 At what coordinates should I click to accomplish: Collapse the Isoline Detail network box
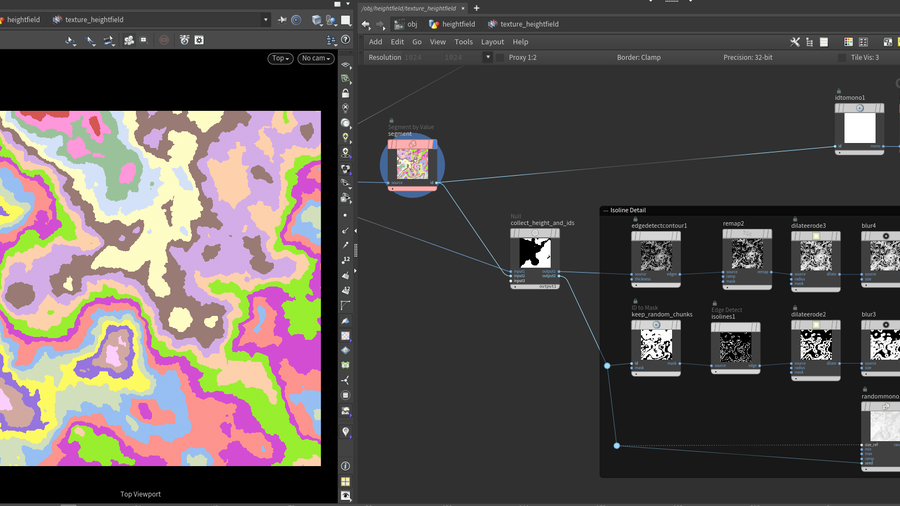(x=605, y=210)
